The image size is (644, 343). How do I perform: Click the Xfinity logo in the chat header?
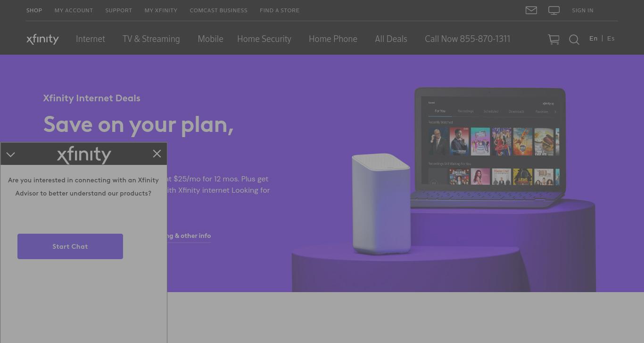pyautogui.click(x=84, y=155)
